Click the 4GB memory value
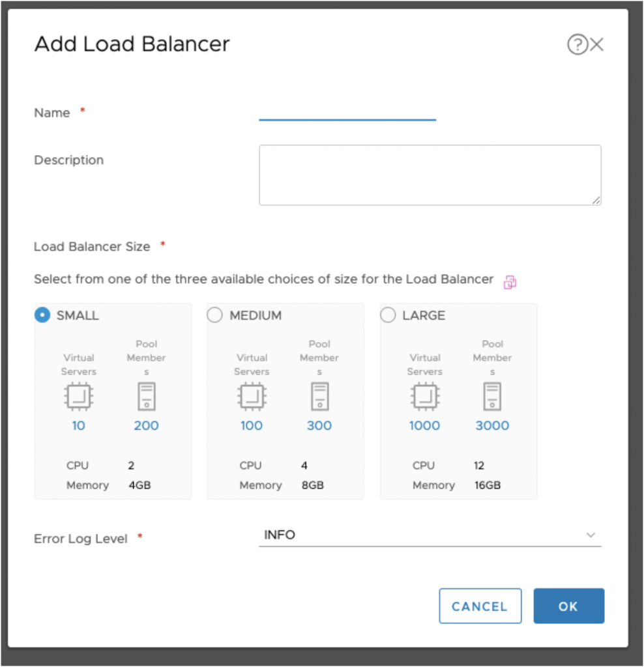Viewport: 644px width, 667px height. (x=139, y=485)
